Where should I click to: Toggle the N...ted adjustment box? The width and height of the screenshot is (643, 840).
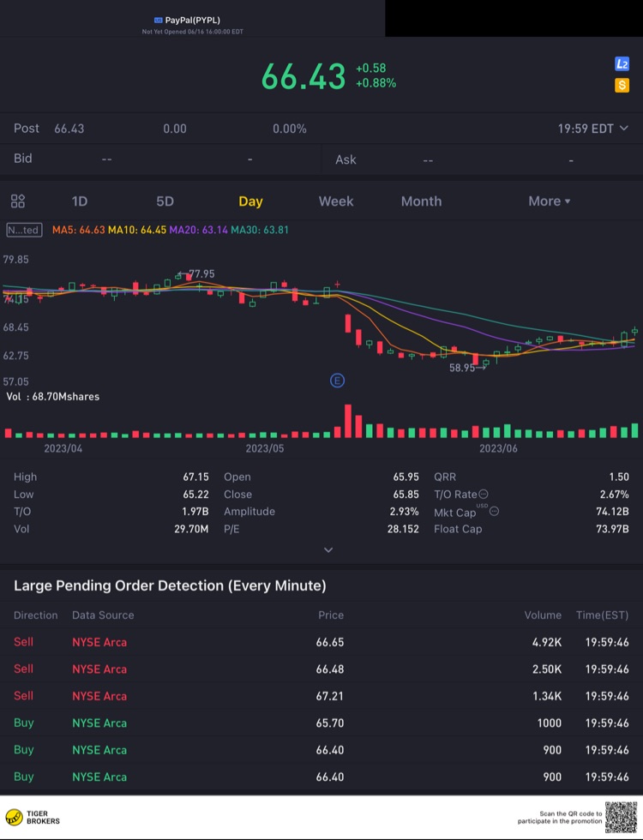point(24,230)
